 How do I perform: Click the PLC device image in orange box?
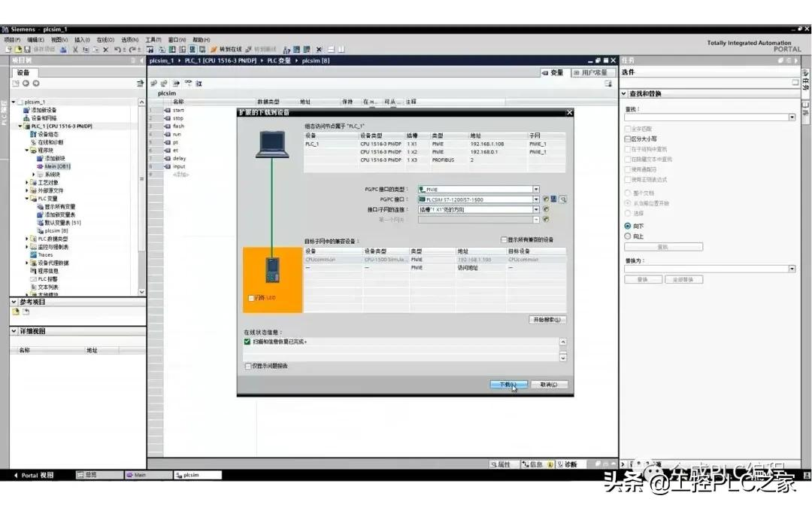click(x=272, y=270)
